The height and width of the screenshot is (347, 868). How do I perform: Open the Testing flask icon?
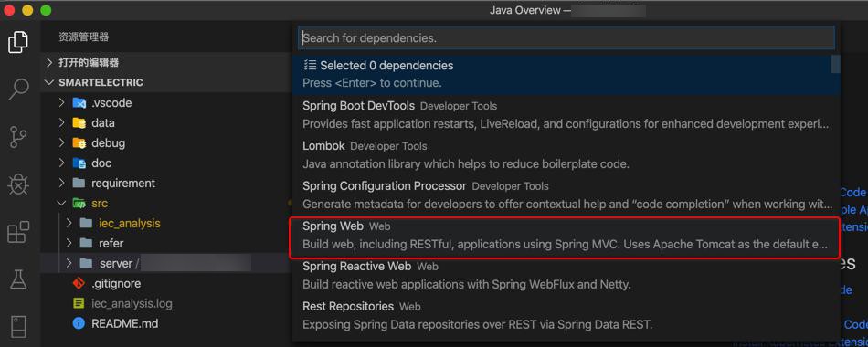(x=18, y=279)
